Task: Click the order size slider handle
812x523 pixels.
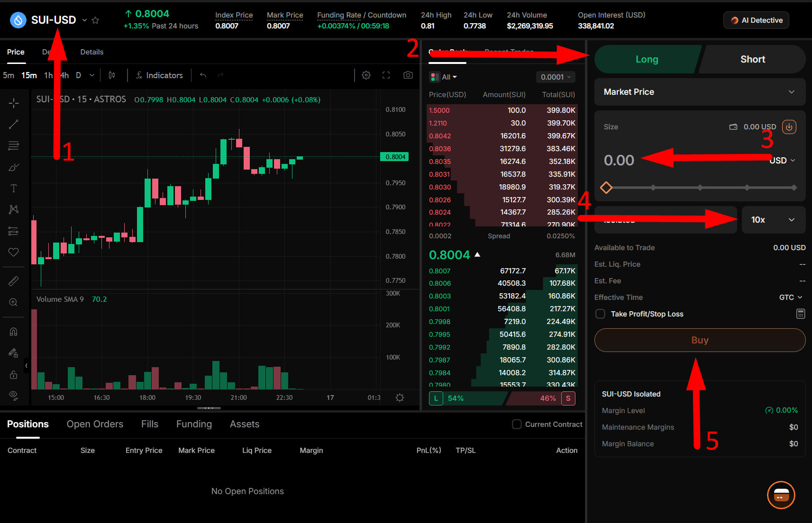Action: [606, 188]
